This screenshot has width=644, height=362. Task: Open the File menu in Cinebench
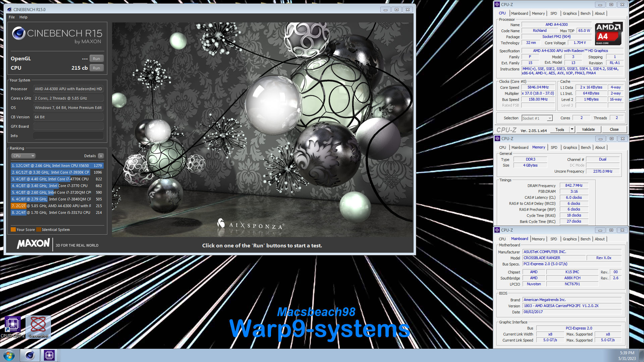point(12,17)
